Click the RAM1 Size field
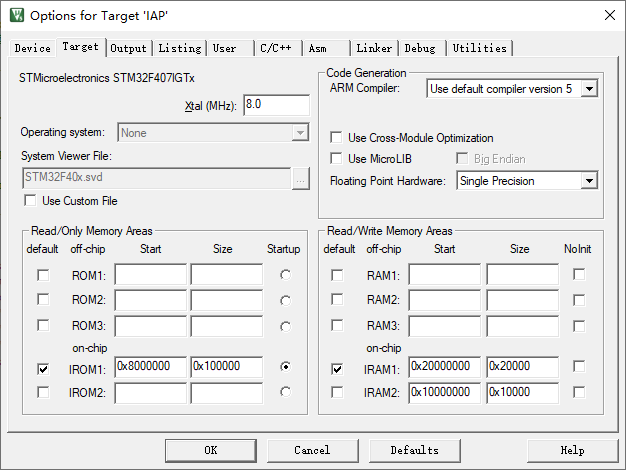626x470 pixels. click(x=523, y=274)
